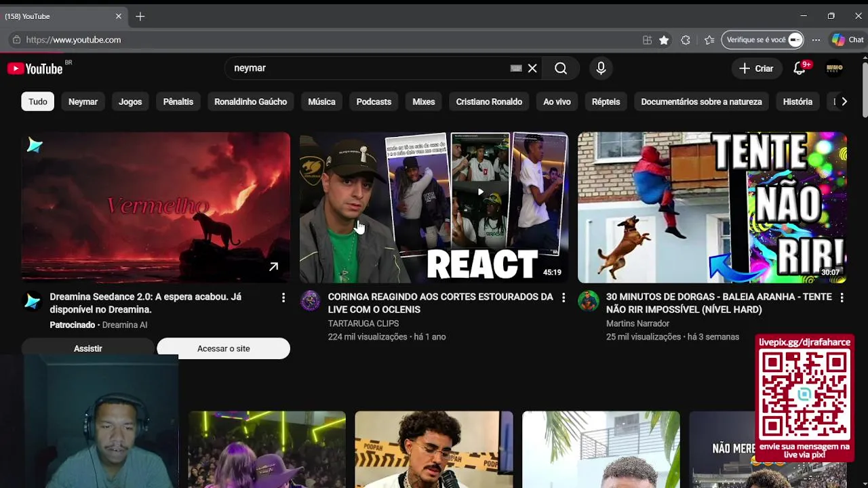Image resolution: width=868 pixels, height=488 pixels.
Task: Open the browser favorites list icon
Action: 709,40
